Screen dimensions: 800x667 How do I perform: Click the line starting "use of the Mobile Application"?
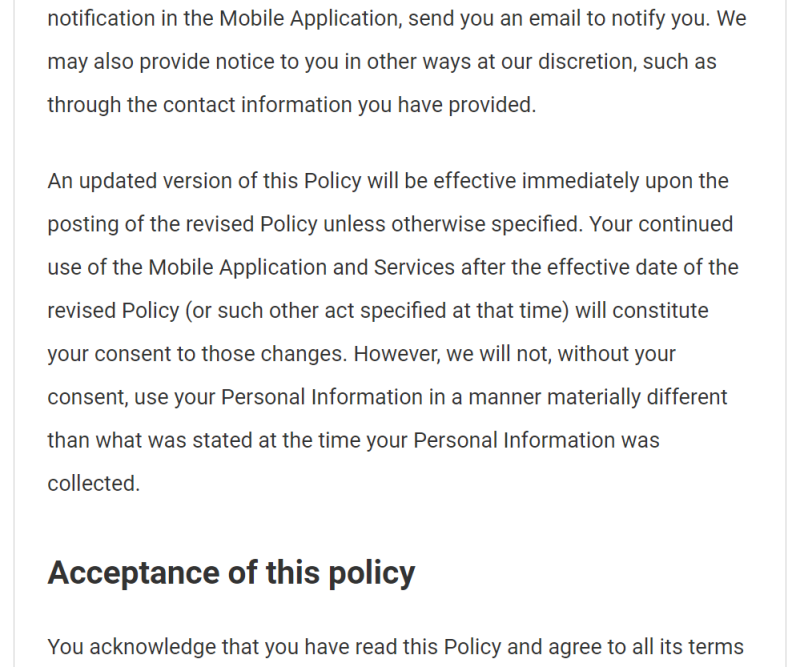click(393, 267)
